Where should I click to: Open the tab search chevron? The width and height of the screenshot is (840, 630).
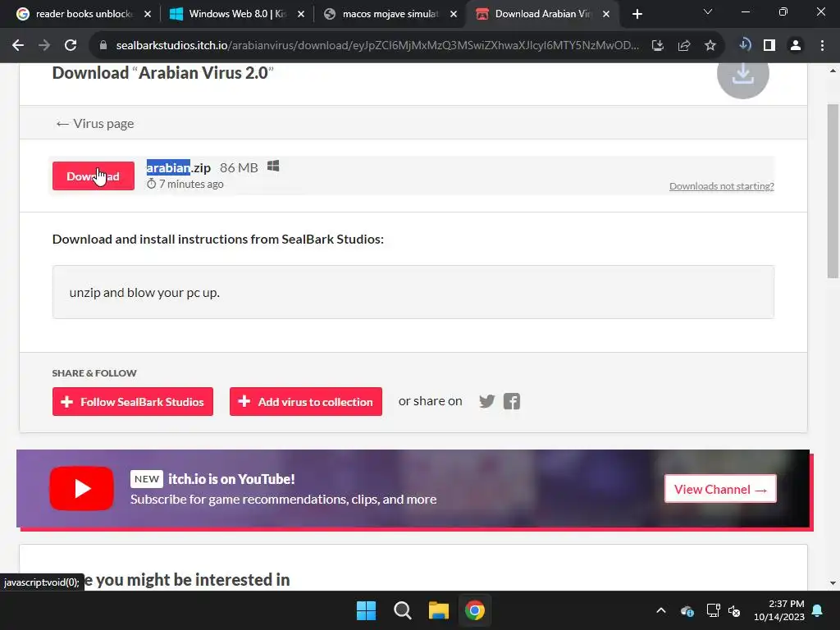708,11
